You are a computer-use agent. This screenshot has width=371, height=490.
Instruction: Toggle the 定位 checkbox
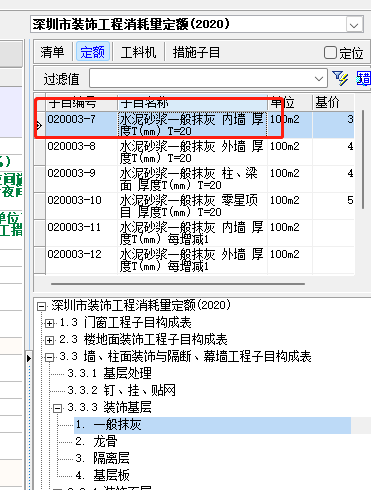tap(330, 52)
